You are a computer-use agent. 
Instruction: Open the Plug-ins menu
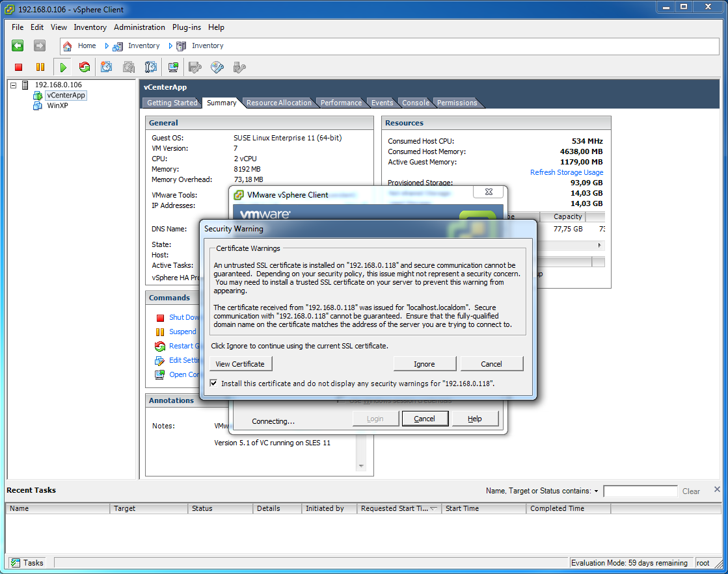[x=187, y=27]
